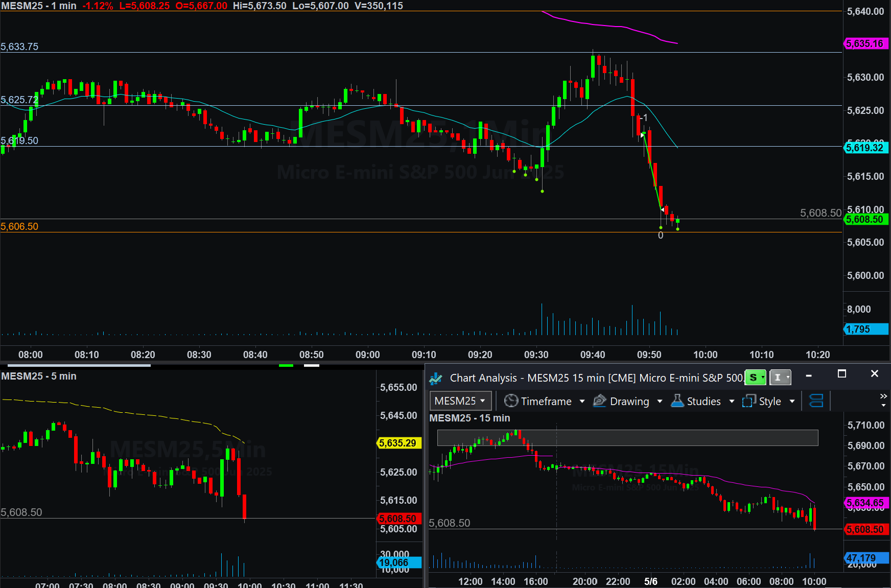Image resolution: width=891 pixels, height=588 pixels.
Task: Open the MESM25 symbol dropdown
Action: 460,401
